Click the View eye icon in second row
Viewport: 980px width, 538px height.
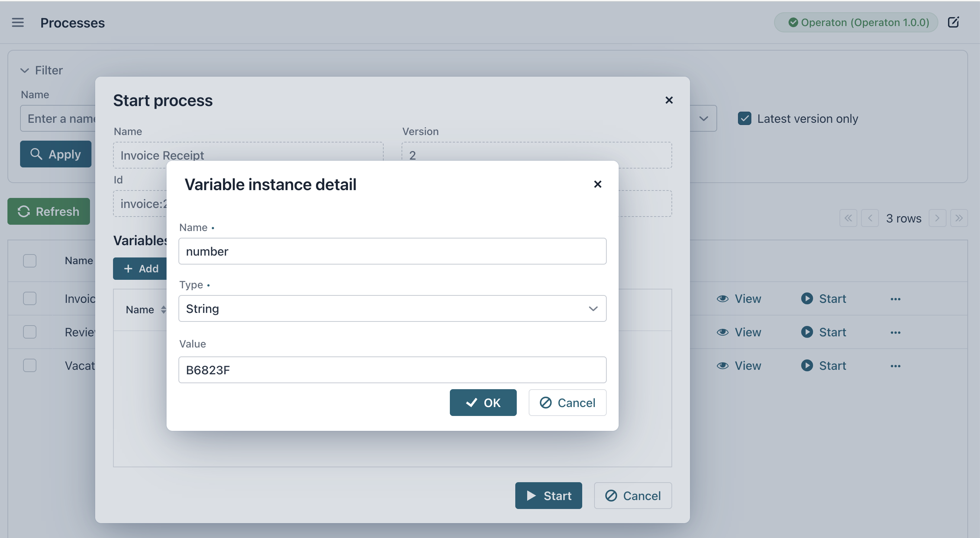[x=722, y=332]
